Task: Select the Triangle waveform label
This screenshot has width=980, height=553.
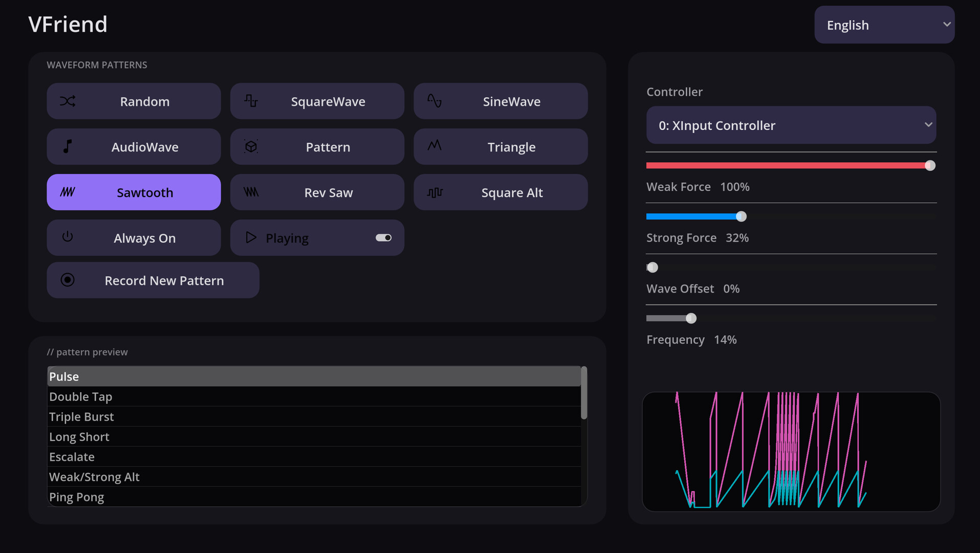Action: point(512,147)
